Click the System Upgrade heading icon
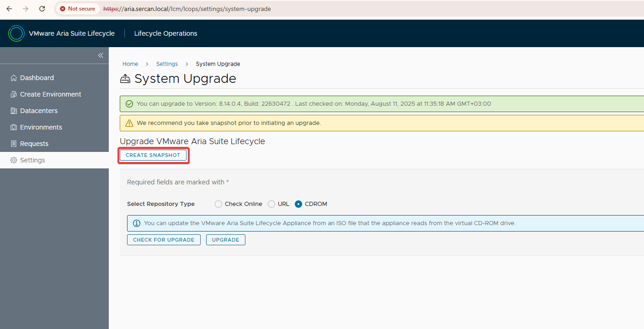The width and height of the screenshot is (644, 329). pyautogui.click(x=125, y=79)
